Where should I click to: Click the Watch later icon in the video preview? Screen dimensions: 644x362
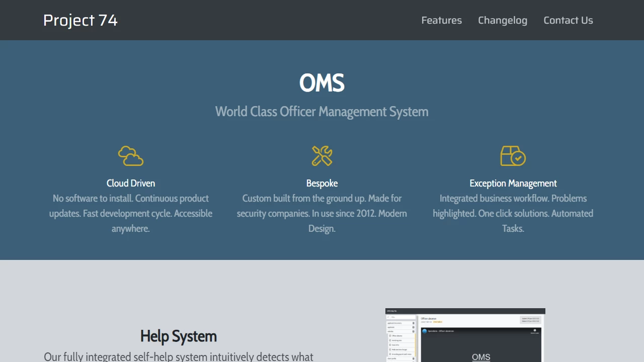534,331
